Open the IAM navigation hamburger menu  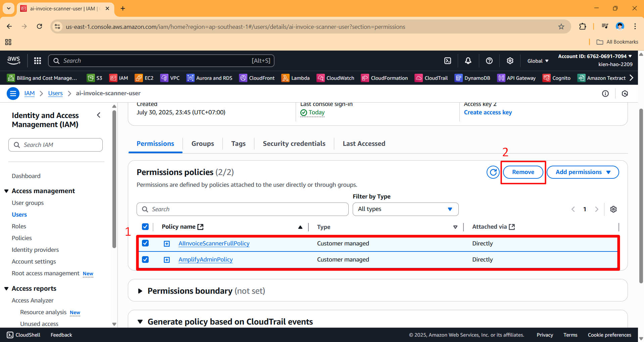click(x=13, y=93)
